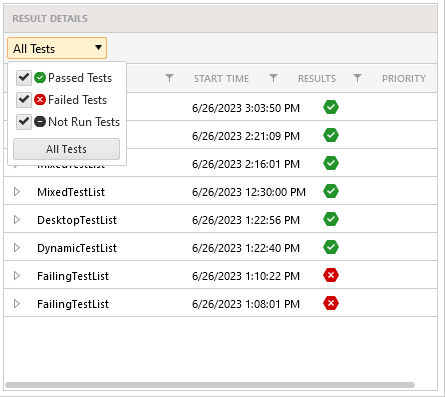The width and height of the screenshot is (445, 397).
Task: Expand FailingTestList run at 1:08:01 PM
Action: click(x=17, y=304)
